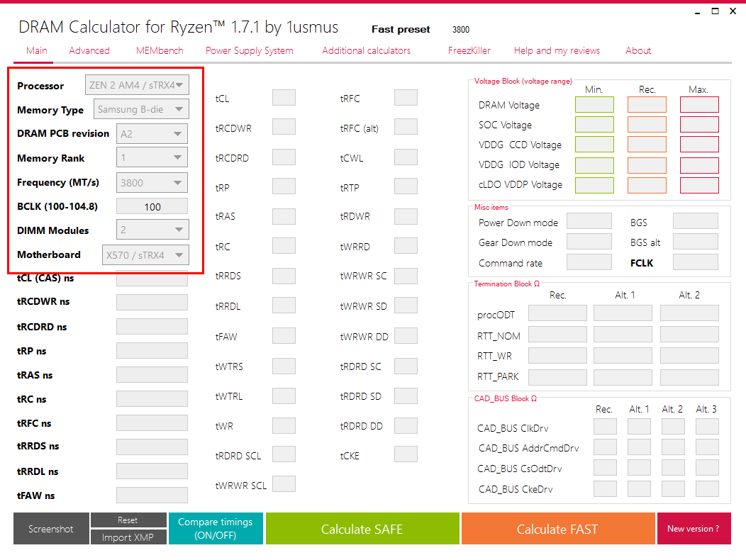Click the tCL value field
This screenshot has height=560, width=746.
[x=284, y=98]
